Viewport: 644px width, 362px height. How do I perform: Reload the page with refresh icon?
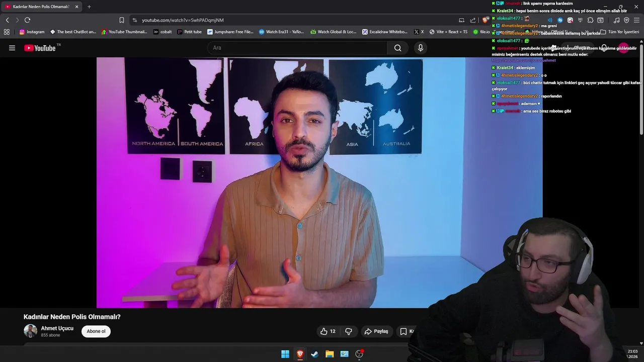click(x=27, y=20)
